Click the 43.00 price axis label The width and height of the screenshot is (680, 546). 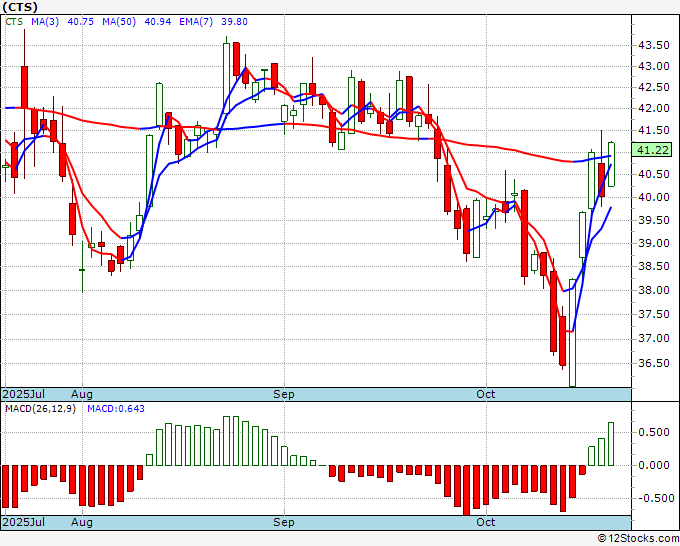click(x=654, y=67)
